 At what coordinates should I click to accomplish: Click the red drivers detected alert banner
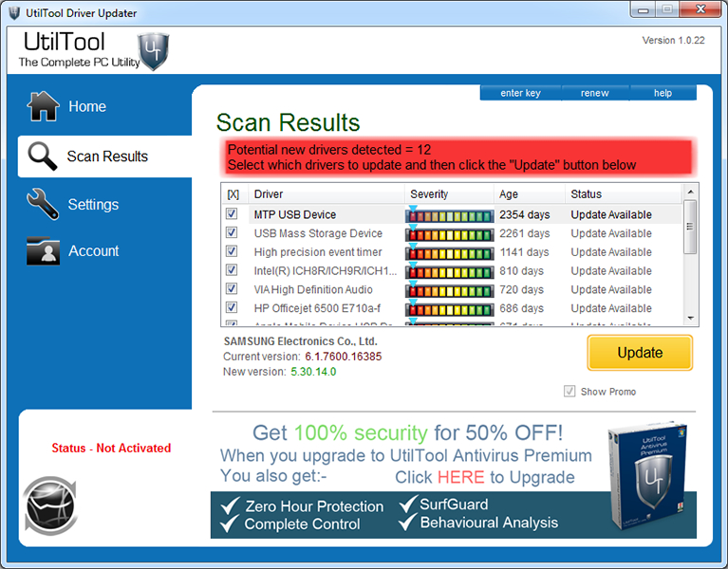458,157
